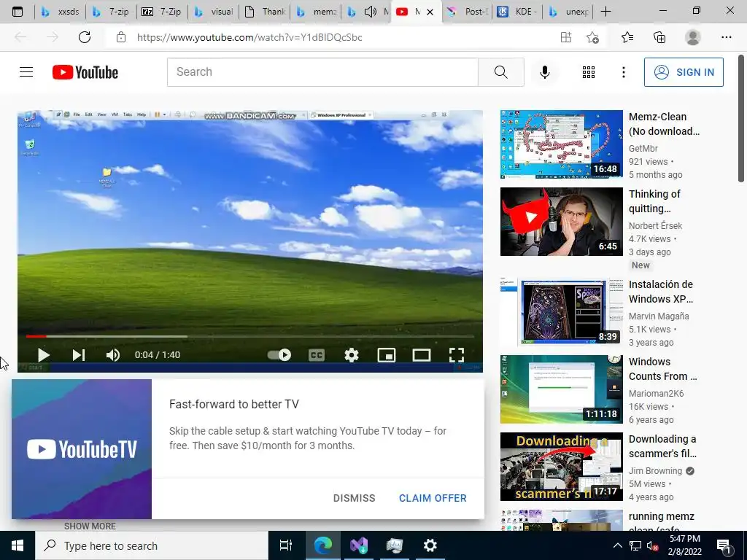View site information padlock icon
The width and height of the screenshot is (747, 560).
point(121,37)
